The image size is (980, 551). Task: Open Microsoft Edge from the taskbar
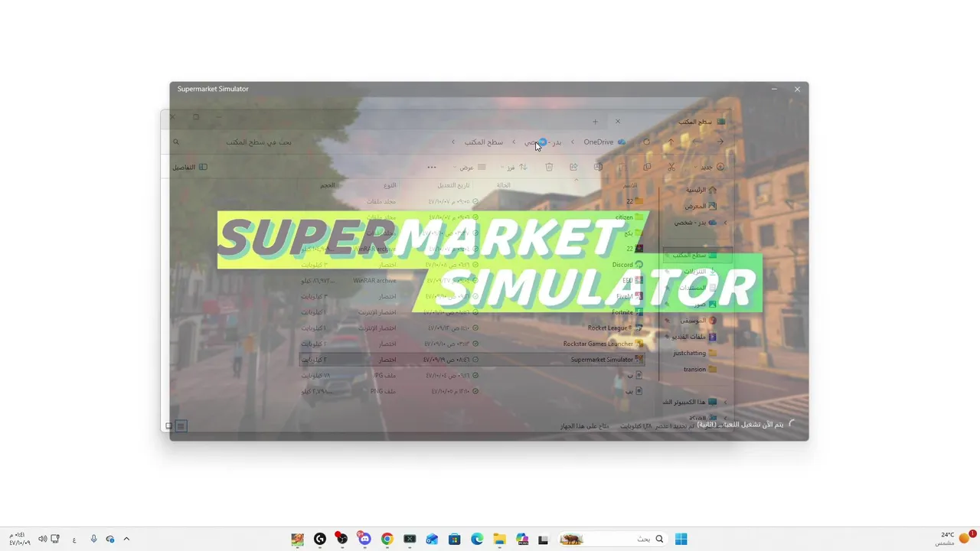(477, 539)
